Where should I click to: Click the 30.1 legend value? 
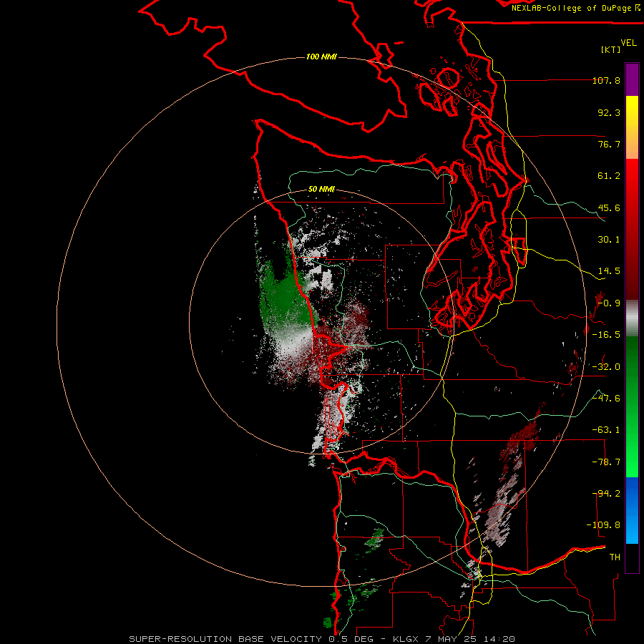point(609,240)
